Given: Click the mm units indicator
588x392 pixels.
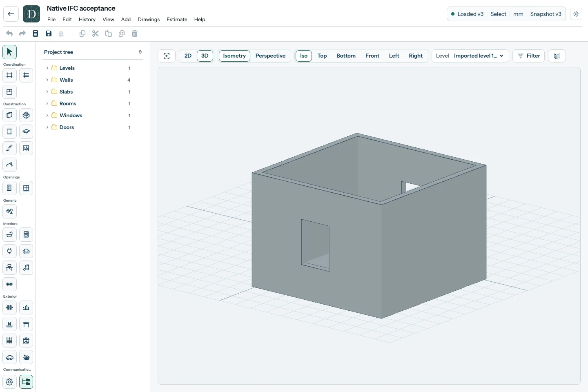Looking at the screenshot, I should click(518, 14).
